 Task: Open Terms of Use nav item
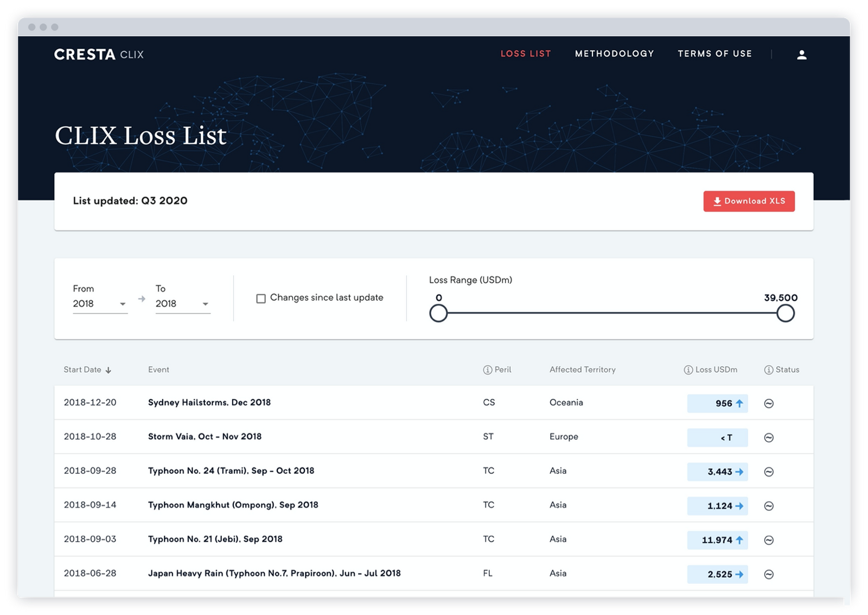[x=714, y=54]
